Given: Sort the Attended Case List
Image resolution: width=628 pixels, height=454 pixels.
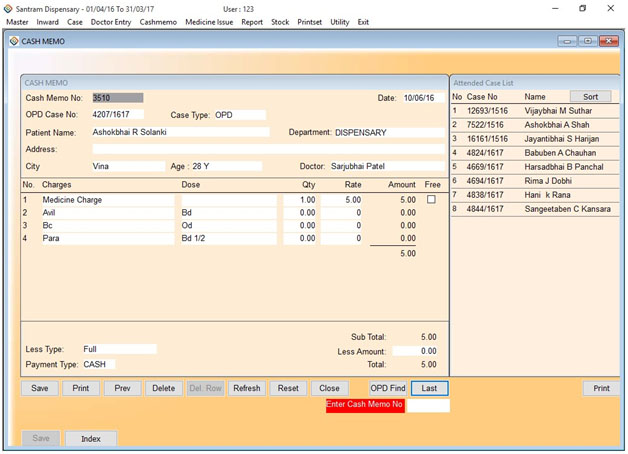Looking at the screenshot, I should coord(590,97).
